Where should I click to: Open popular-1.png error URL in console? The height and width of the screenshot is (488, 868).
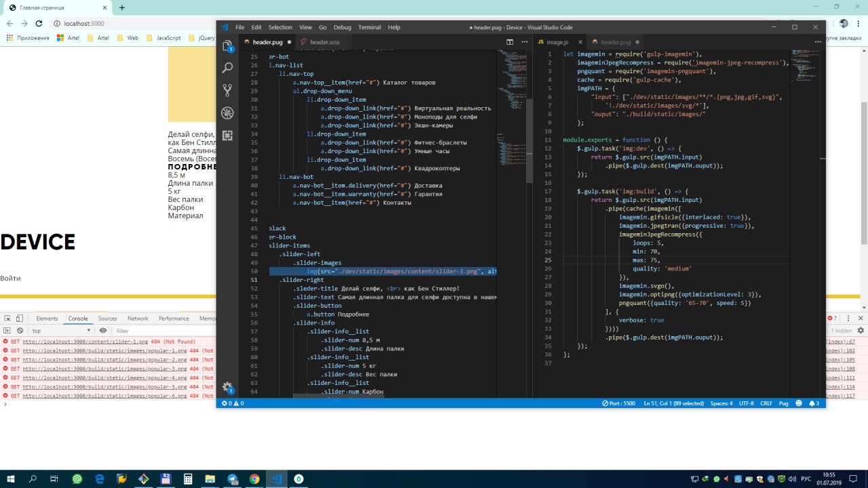point(104,350)
